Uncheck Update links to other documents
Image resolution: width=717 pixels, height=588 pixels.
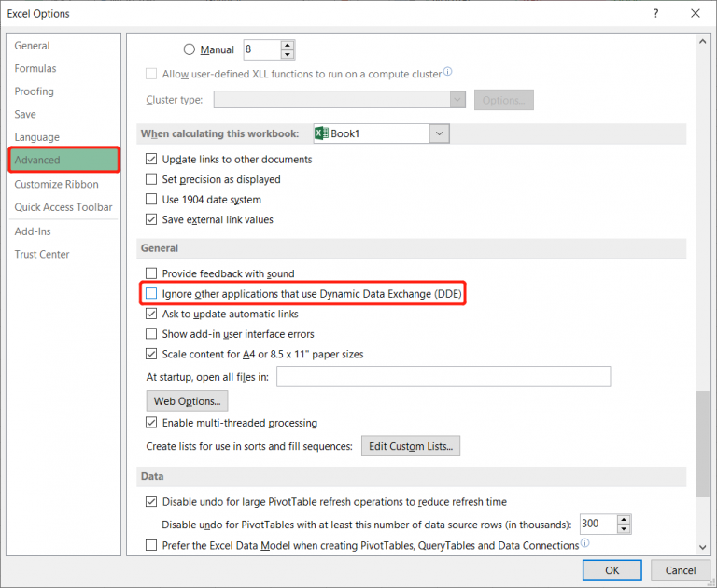pos(152,160)
